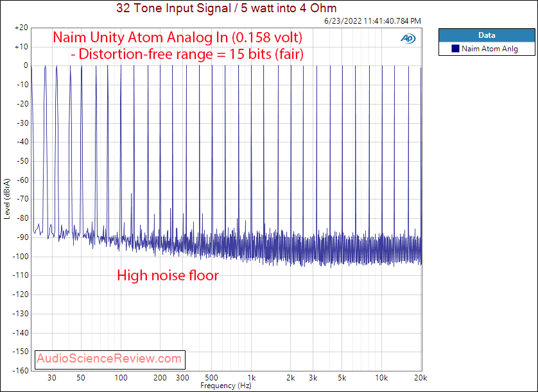Click the Frequency (Hz) axis label
The image size is (538, 392).
(226, 386)
